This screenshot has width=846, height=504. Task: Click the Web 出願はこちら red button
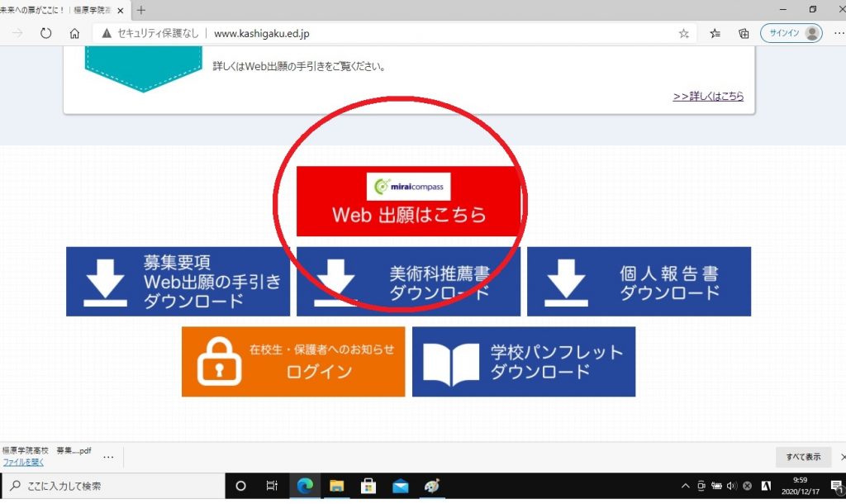pos(408,201)
